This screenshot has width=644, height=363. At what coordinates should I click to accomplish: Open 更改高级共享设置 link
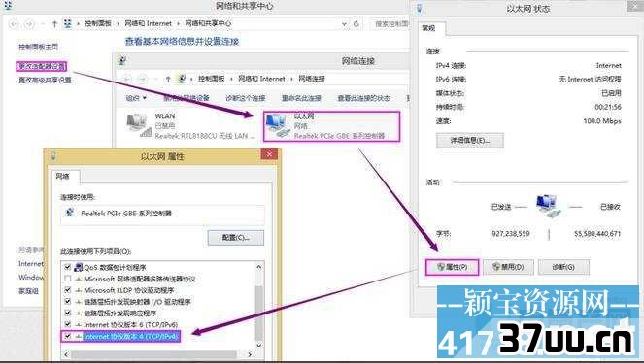coord(46,80)
